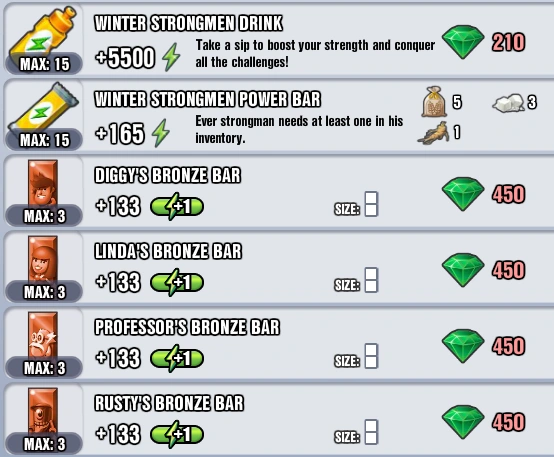Buy Linda's Bronze Bar for 450 gems

483,270
